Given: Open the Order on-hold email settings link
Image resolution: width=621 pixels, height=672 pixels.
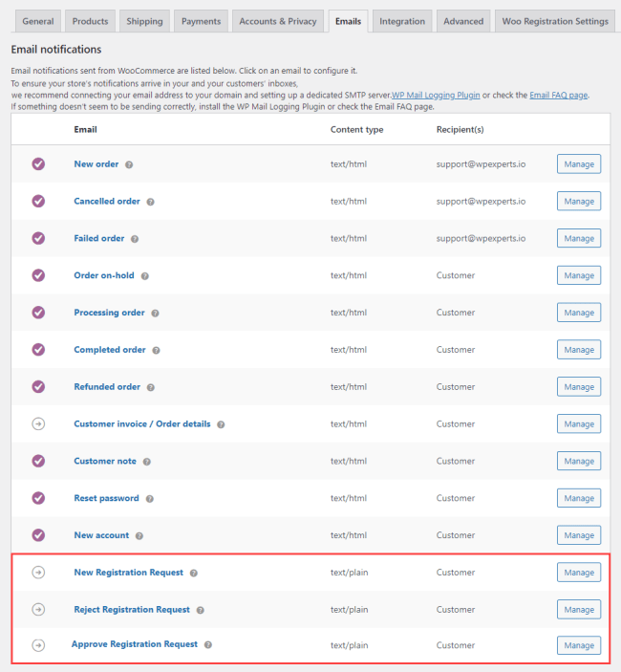Looking at the screenshot, I should 104,276.
